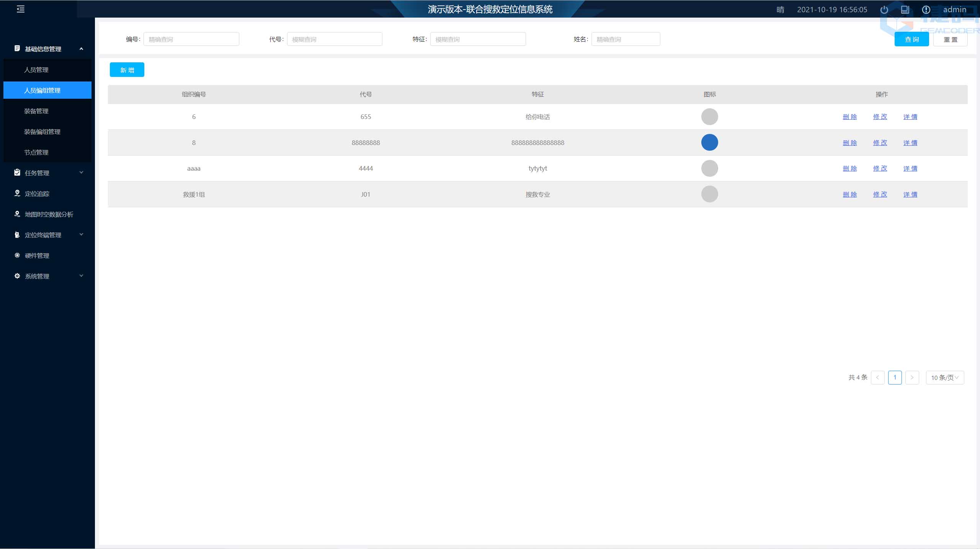Click the 定位追踪 location pin icon
980x549 pixels.
point(17,193)
